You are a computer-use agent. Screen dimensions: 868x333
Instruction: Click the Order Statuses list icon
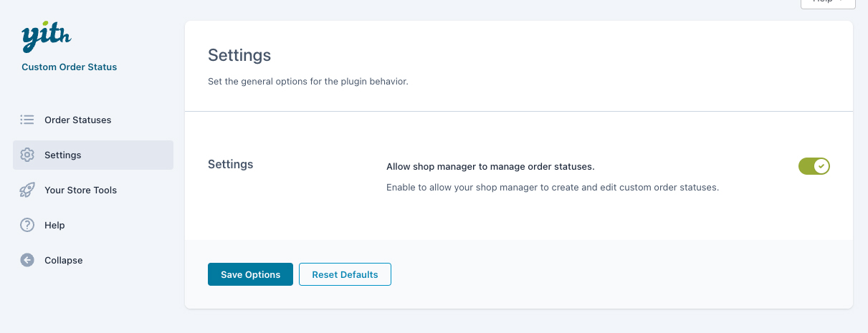pos(27,120)
